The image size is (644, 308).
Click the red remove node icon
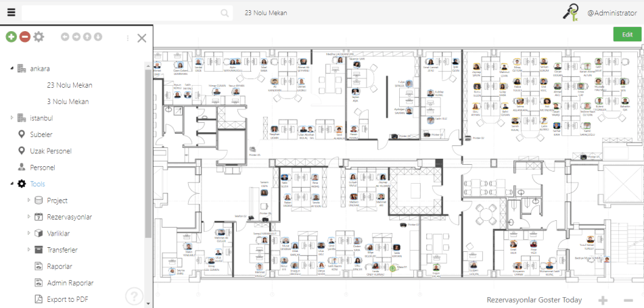click(24, 37)
